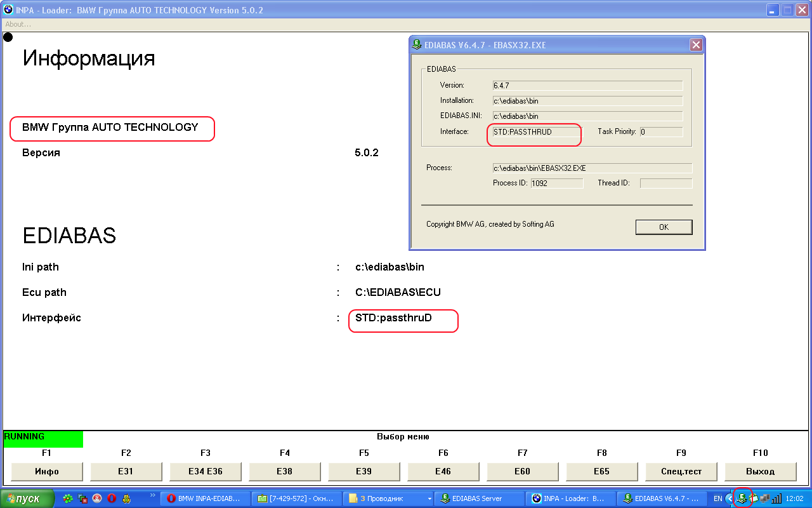Screen dimensions: 812x508
Task: Switch to the EDIABAS Server taskbar window
Action: (x=480, y=498)
